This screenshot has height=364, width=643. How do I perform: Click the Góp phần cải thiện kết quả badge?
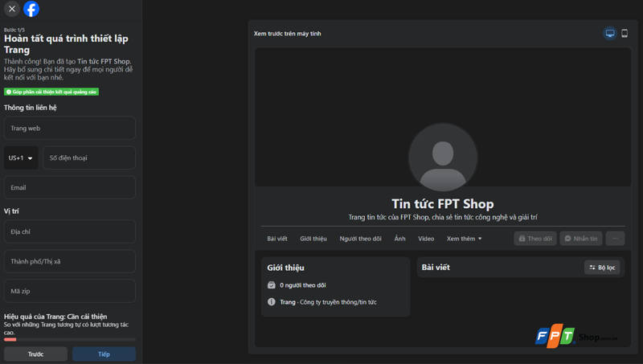point(51,92)
